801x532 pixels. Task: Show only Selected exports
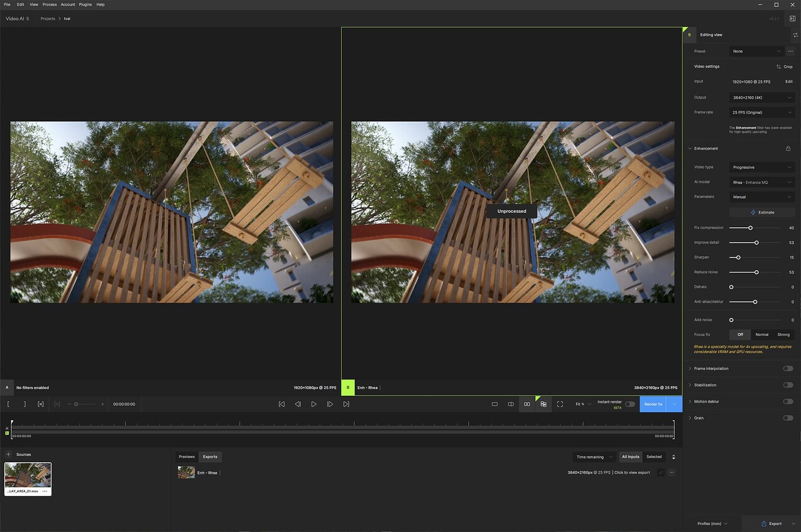tap(654, 457)
